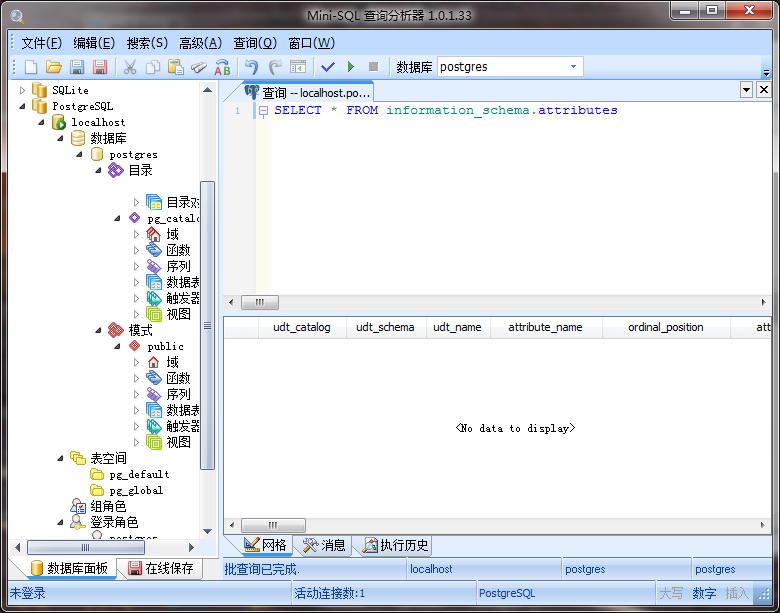This screenshot has width=780, height=613.
Task: Collapse the 目录 tree node
Action: click(x=99, y=171)
